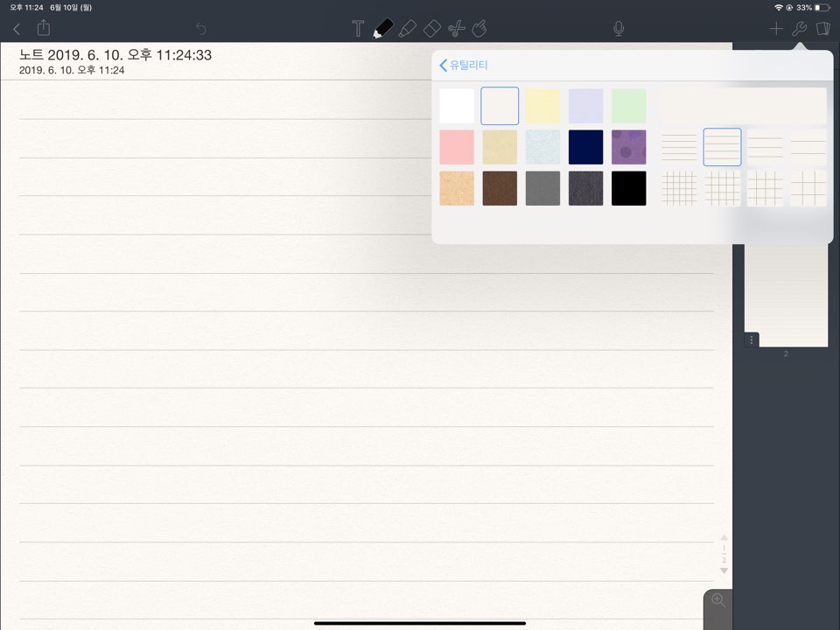Screen dimensions: 840x630
Task: Choose white paper color
Action: [x=457, y=106]
